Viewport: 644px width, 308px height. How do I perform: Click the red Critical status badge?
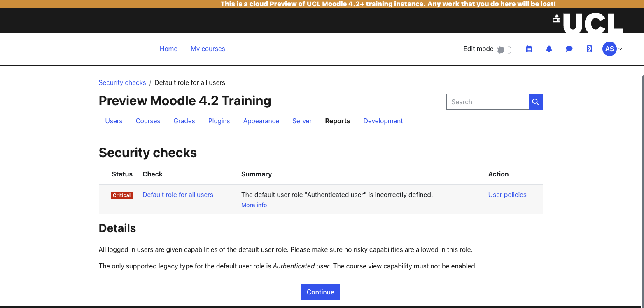[x=121, y=195]
